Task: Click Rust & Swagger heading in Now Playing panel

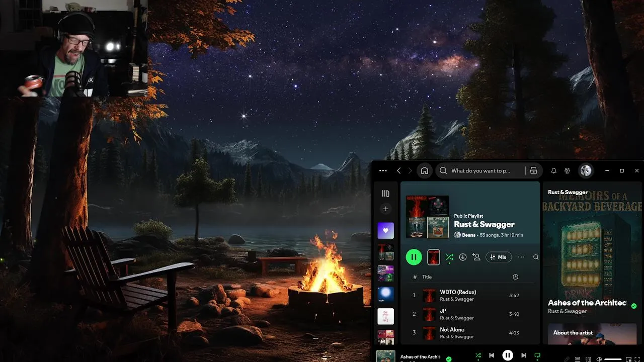Action: tap(568, 192)
